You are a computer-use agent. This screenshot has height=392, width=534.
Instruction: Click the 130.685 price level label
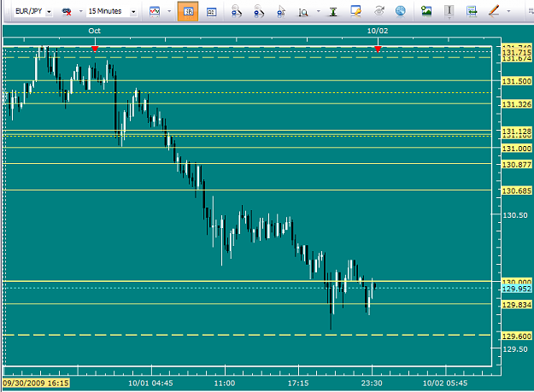click(x=517, y=191)
